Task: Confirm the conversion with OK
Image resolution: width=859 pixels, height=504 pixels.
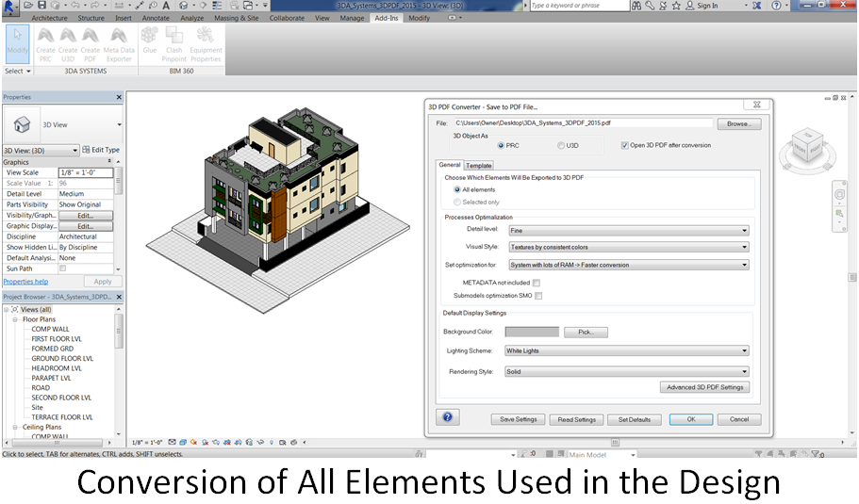Action: 691,420
